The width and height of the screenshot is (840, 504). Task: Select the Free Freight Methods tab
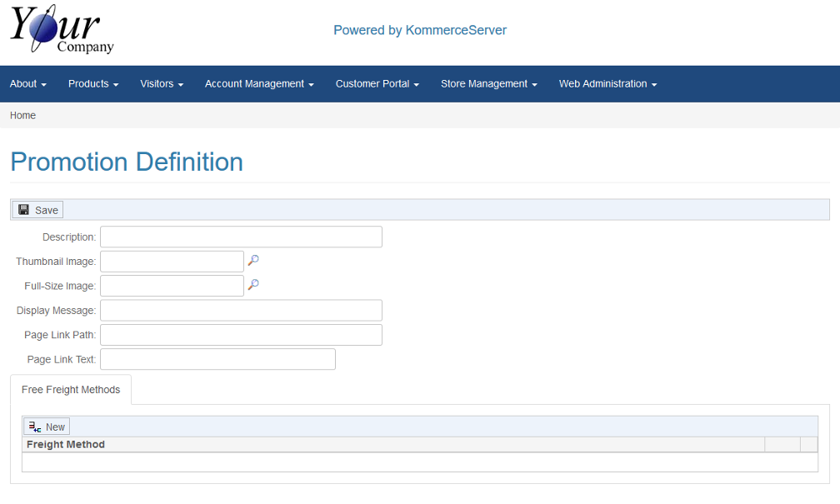click(71, 390)
